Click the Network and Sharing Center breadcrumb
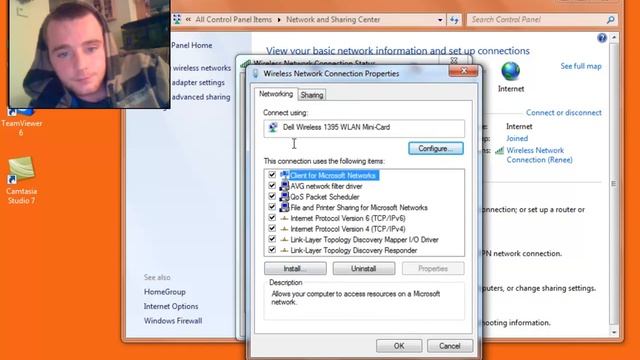The image size is (640, 360). pyautogui.click(x=333, y=20)
